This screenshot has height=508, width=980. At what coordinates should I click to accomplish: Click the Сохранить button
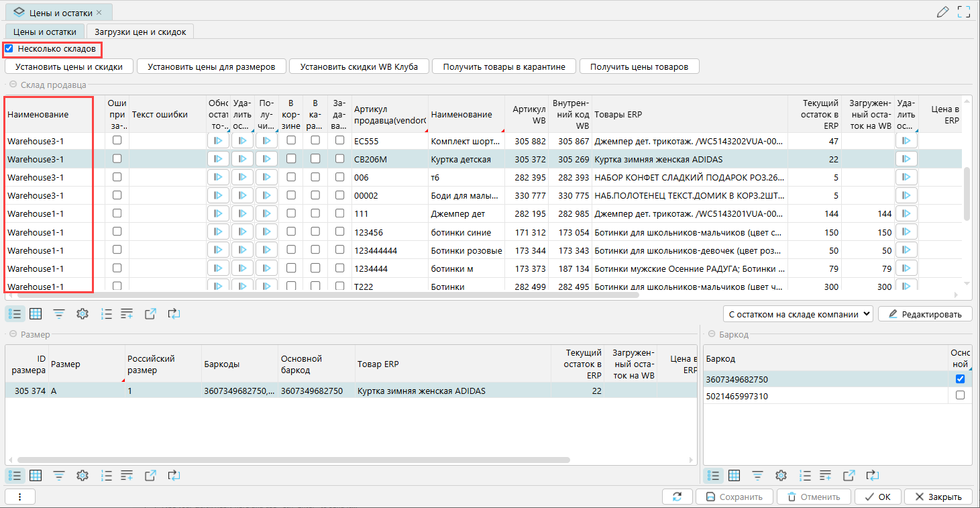pos(734,497)
